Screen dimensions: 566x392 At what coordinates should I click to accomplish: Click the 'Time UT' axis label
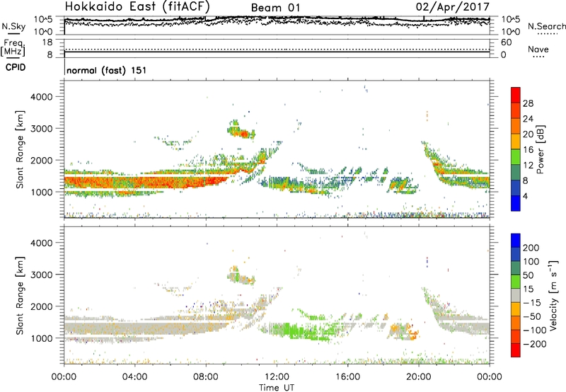(277, 388)
